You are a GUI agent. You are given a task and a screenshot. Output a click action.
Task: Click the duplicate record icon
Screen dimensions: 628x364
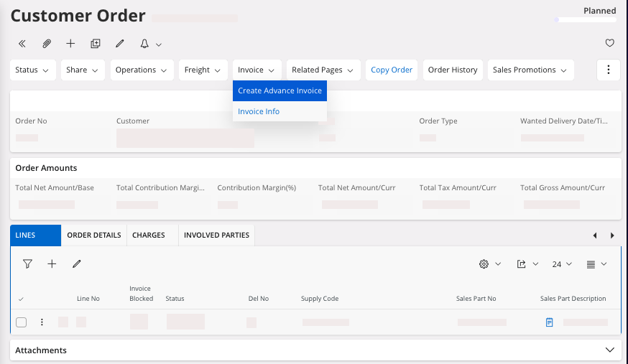pos(96,44)
